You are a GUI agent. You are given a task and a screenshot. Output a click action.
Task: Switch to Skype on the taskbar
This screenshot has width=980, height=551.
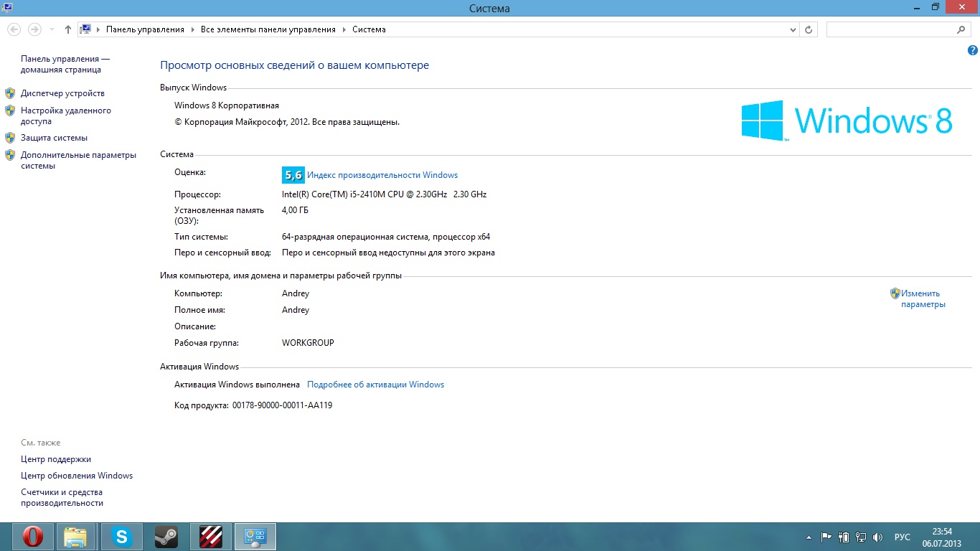123,537
